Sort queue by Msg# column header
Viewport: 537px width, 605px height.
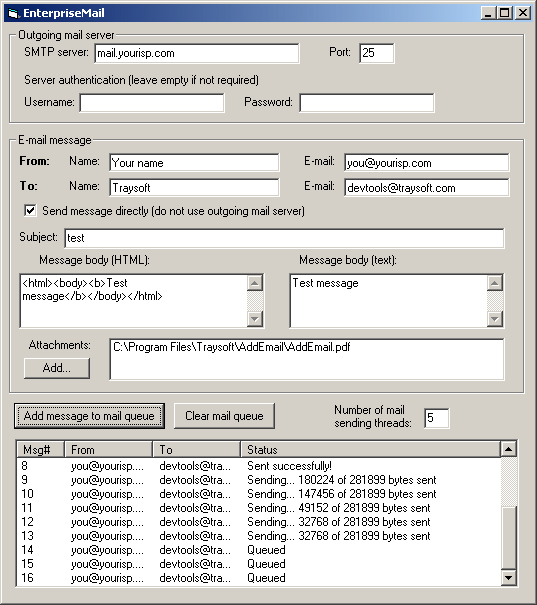coord(41,450)
